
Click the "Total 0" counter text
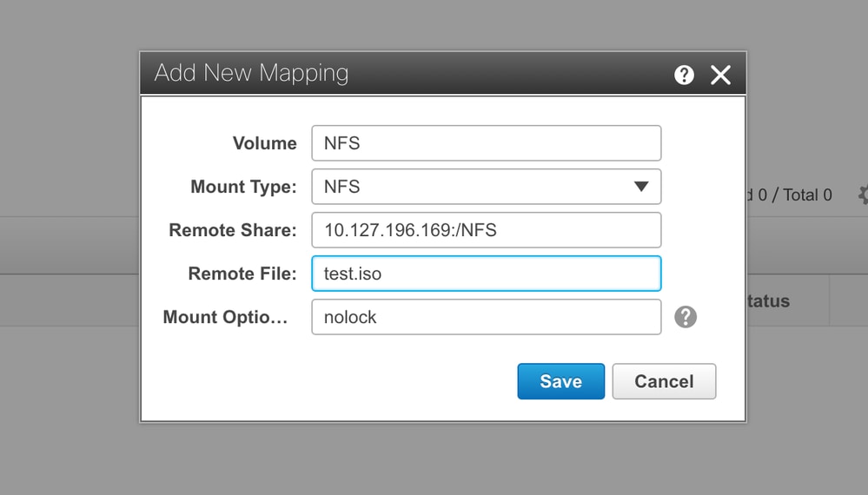[808, 195]
